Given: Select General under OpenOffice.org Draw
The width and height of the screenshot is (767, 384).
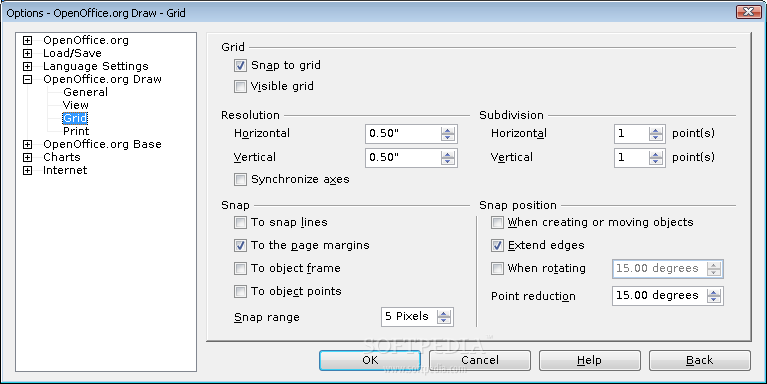Looking at the screenshot, I should (86, 92).
